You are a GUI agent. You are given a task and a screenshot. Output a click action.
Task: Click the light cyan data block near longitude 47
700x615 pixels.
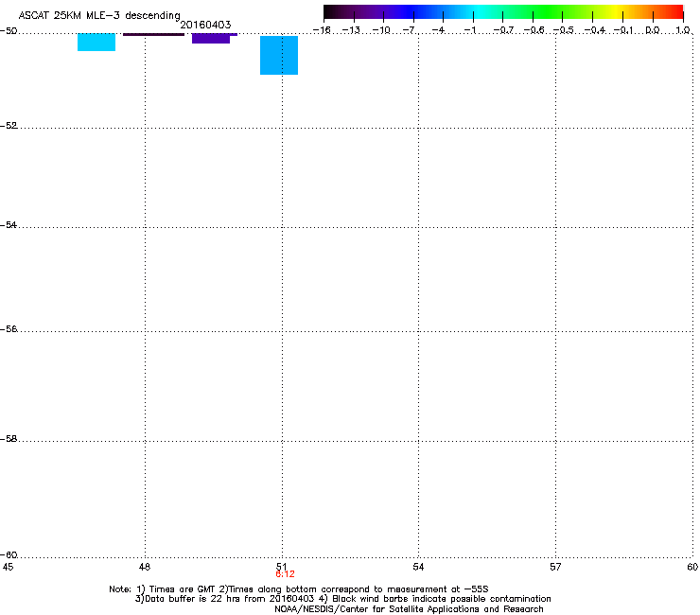(x=96, y=42)
